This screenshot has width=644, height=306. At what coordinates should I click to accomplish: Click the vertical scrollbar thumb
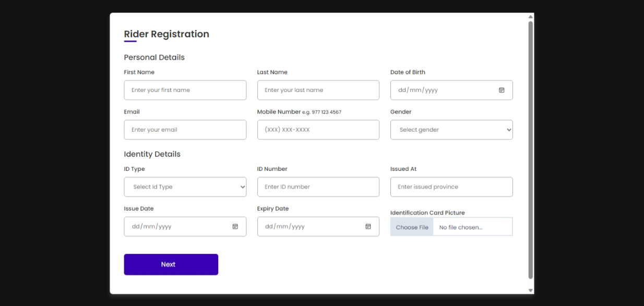pos(531,150)
